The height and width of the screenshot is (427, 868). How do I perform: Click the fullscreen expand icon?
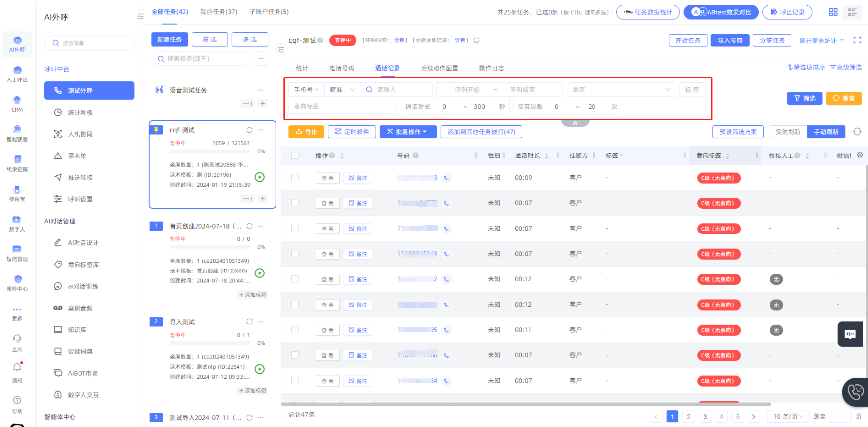click(x=857, y=40)
